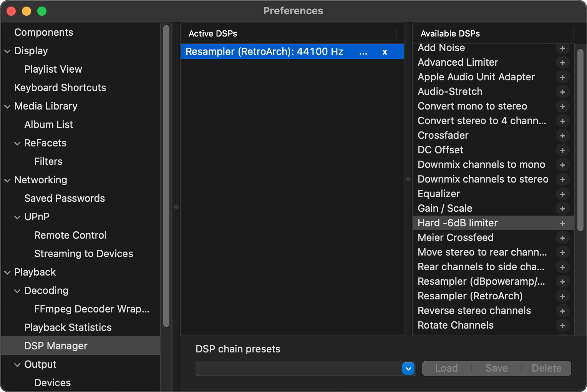Viewport: 587px width, 392px height.
Task: Add Downmix channels to mono via plus
Action: 562,165
